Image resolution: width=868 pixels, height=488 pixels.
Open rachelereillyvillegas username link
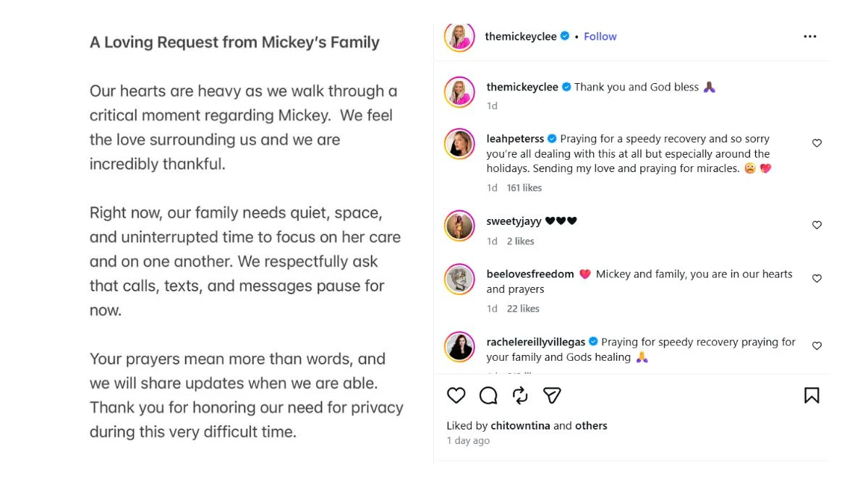(x=536, y=342)
